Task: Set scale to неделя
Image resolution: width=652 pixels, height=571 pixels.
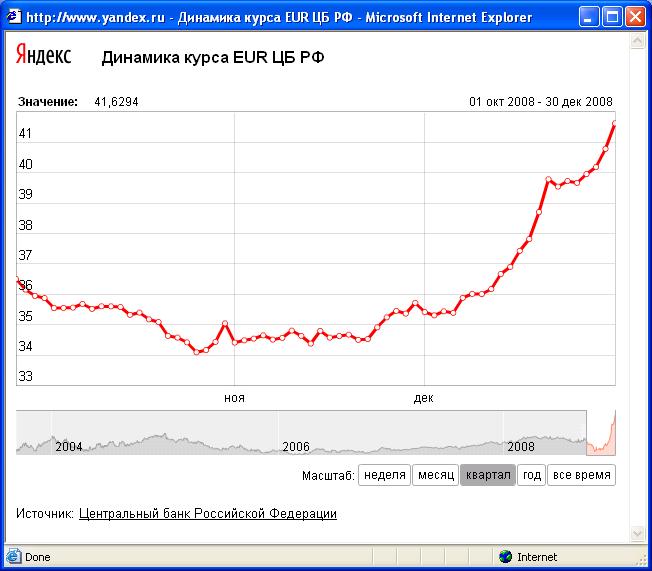Action: (385, 475)
